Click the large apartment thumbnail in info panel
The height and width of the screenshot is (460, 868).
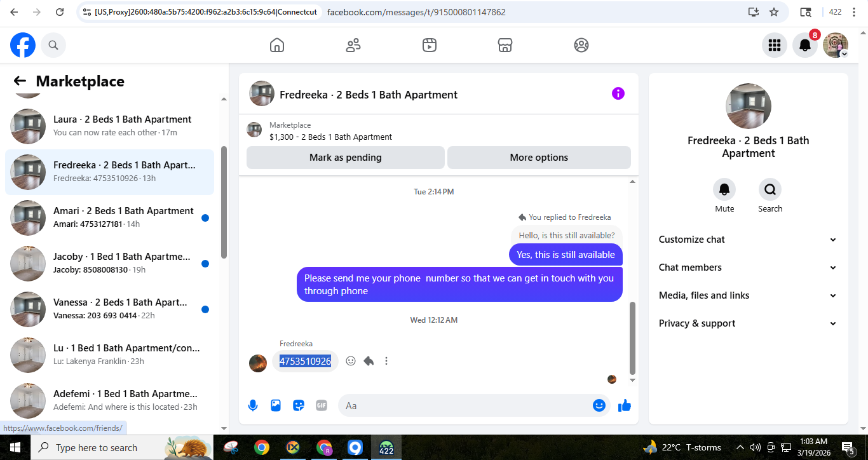point(749,106)
